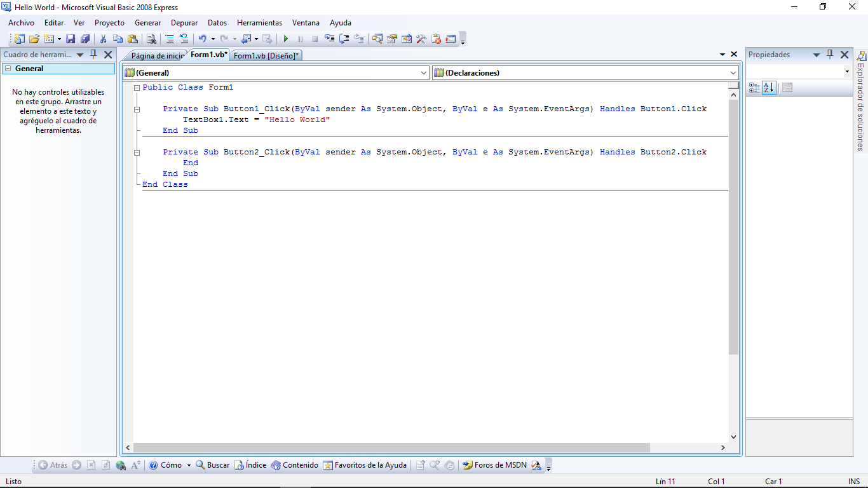Image resolution: width=868 pixels, height=488 pixels.
Task: Open the Archivo menu
Action: pos(21,23)
